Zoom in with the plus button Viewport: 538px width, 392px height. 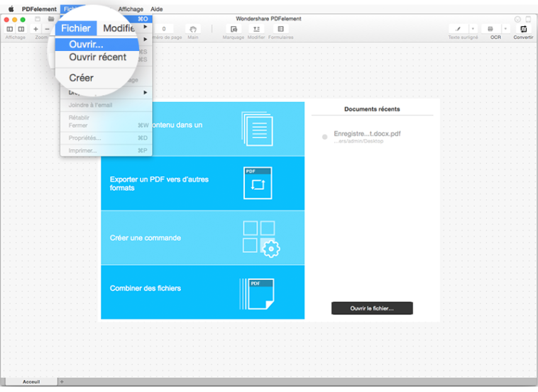pyautogui.click(x=35, y=29)
